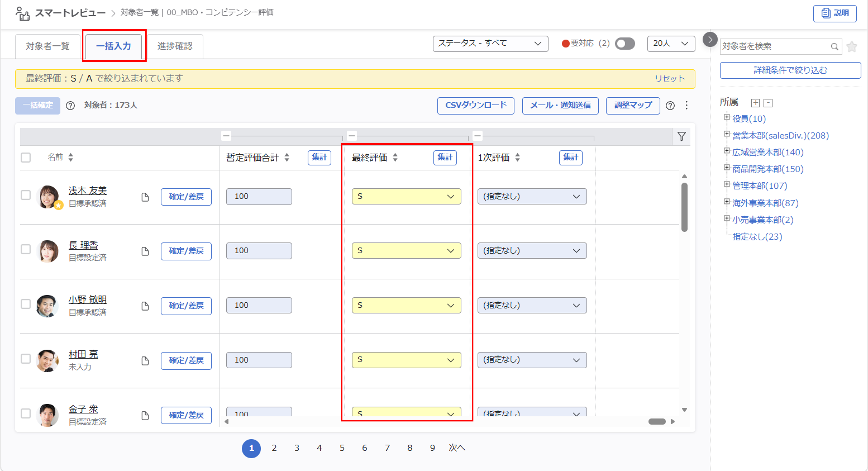Open the 説明 help document button
The width and height of the screenshot is (868, 471).
coord(835,13)
